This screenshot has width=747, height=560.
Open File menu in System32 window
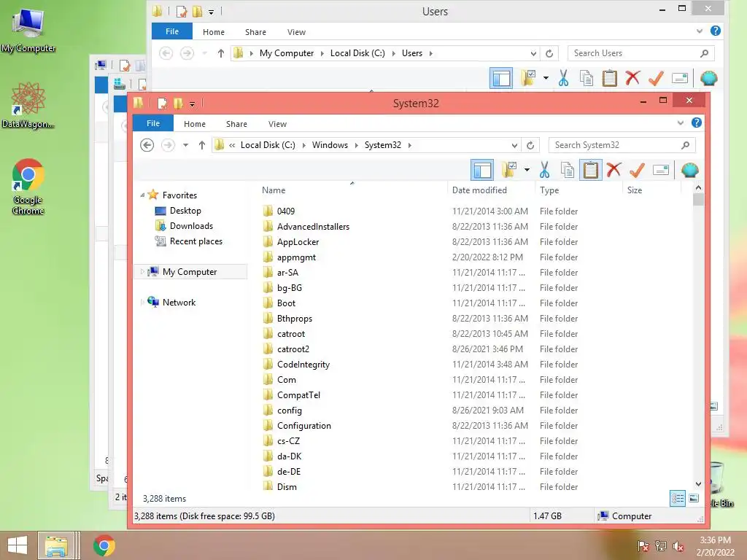153,123
